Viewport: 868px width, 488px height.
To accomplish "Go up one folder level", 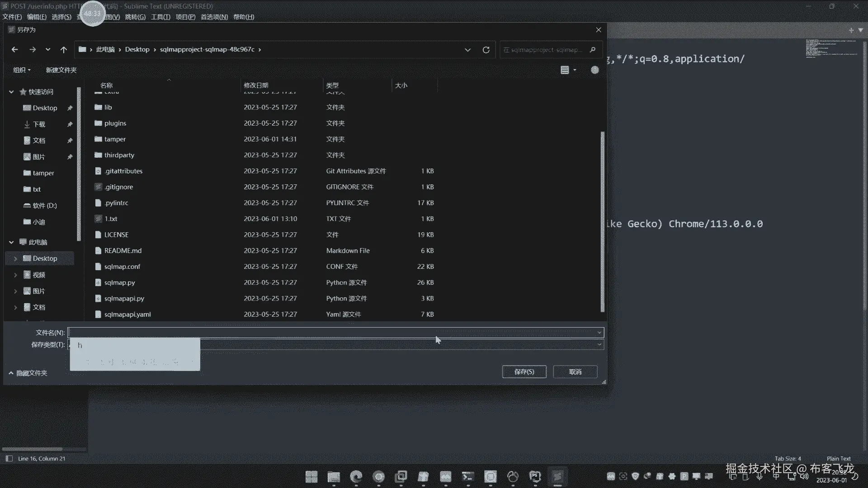I will pyautogui.click(x=64, y=50).
